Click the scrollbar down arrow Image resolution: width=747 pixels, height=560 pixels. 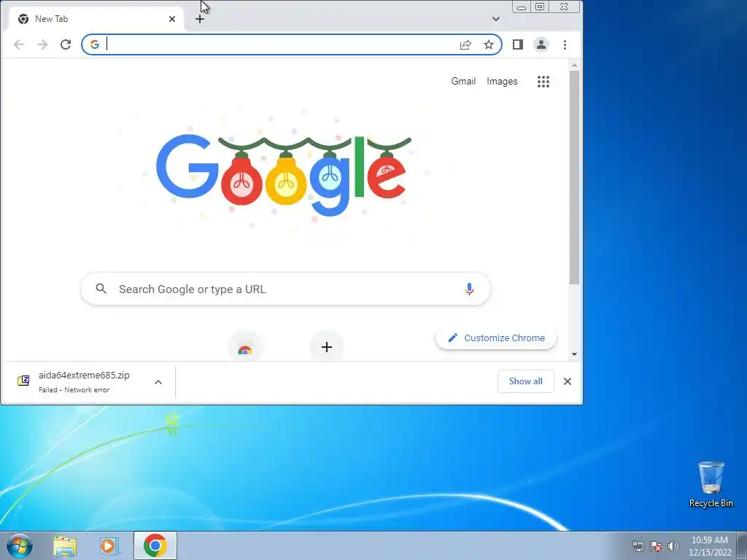(x=575, y=354)
